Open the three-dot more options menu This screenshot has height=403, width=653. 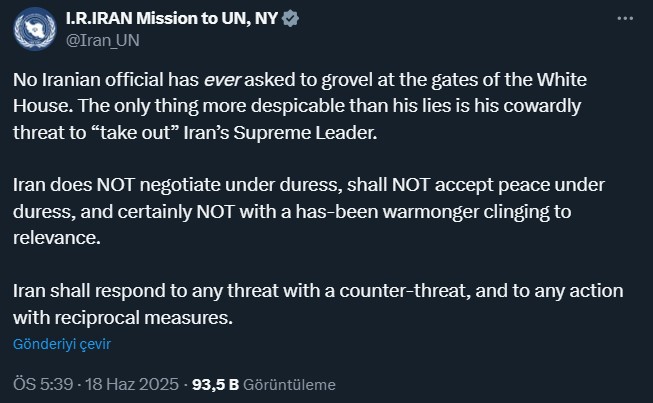click(625, 18)
